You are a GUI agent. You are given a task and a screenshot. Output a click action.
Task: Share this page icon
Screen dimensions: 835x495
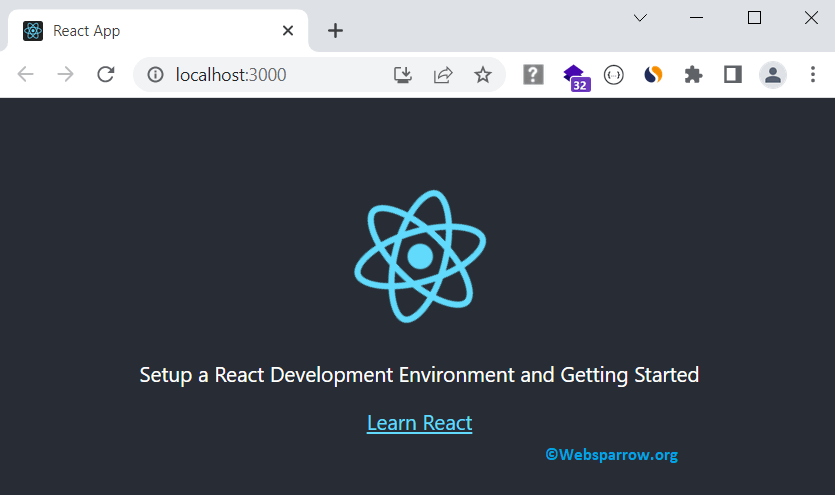coord(443,75)
